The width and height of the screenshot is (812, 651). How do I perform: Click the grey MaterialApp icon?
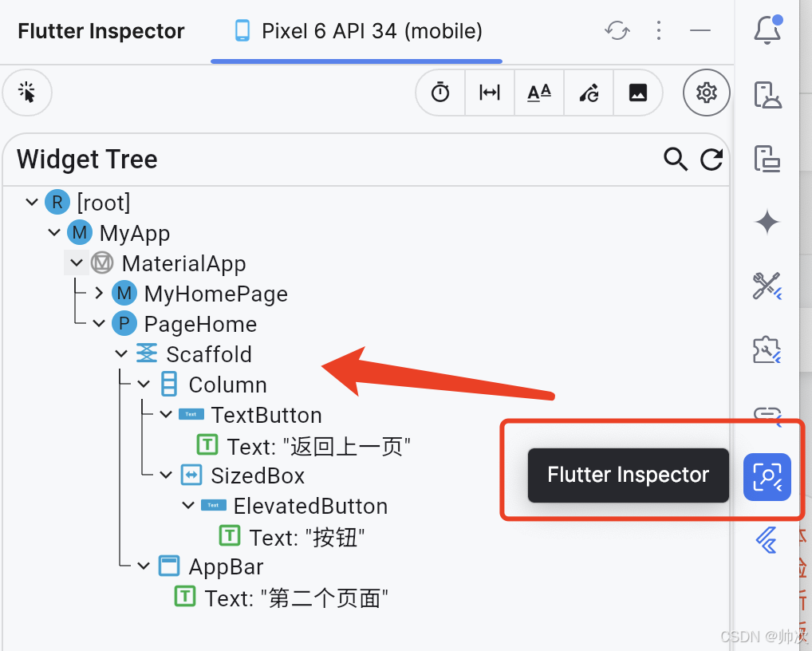(x=102, y=262)
